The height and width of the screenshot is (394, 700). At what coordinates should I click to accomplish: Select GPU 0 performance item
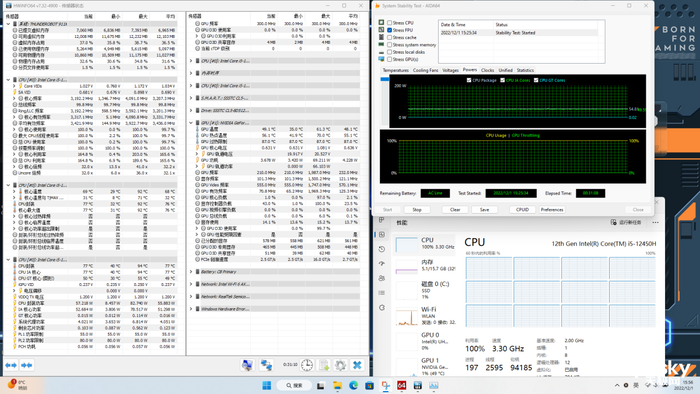click(x=425, y=341)
